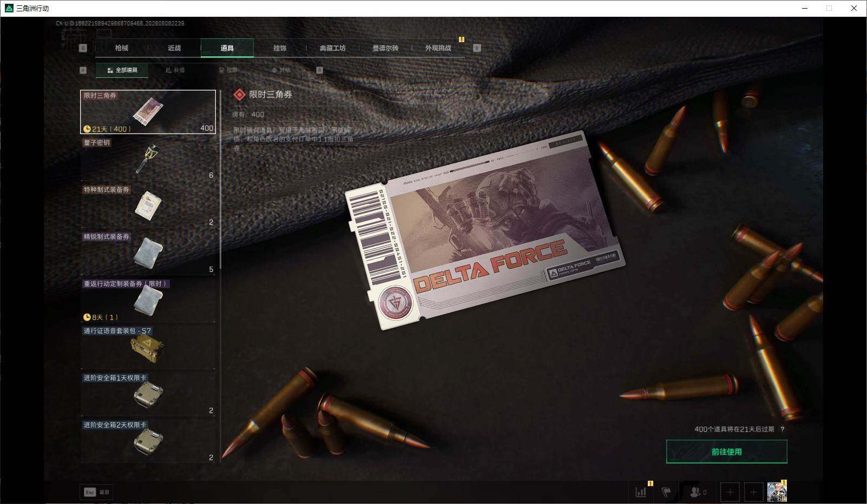Click the 前往使用 button
The height and width of the screenshot is (504, 867).
point(726,452)
